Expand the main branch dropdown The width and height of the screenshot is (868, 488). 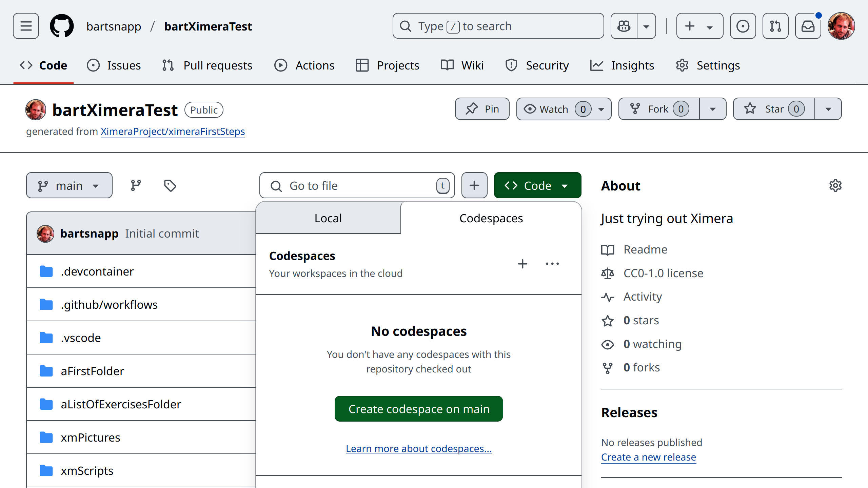[x=69, y=185]
